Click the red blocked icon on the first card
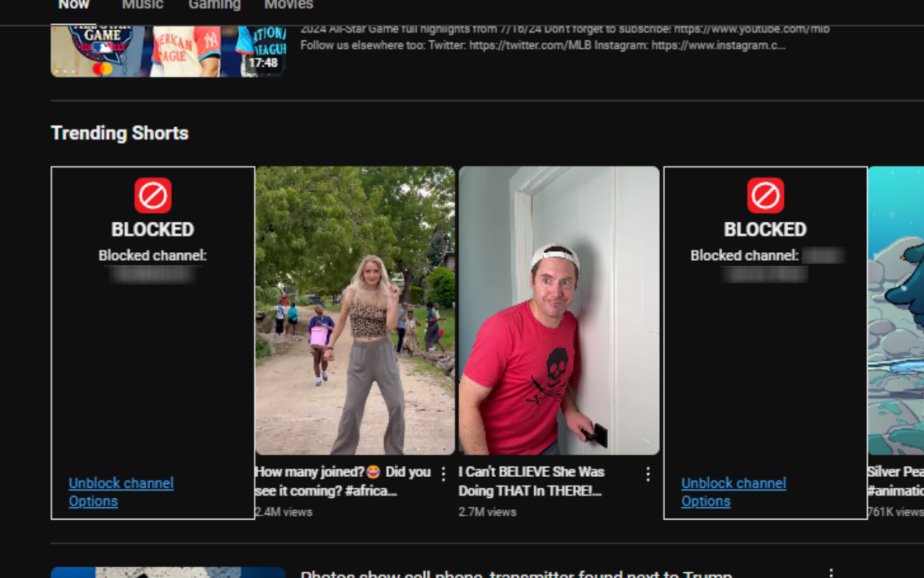 click(152, 194)
